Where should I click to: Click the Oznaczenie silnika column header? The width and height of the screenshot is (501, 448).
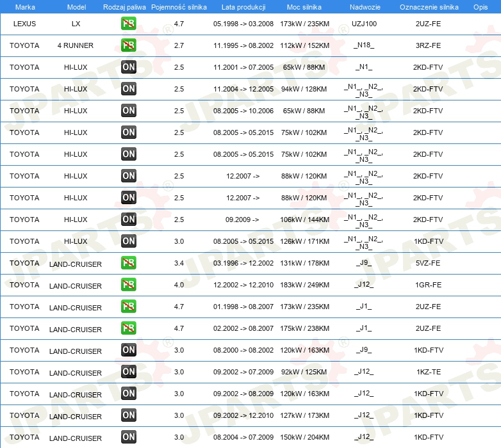(428, 6)
